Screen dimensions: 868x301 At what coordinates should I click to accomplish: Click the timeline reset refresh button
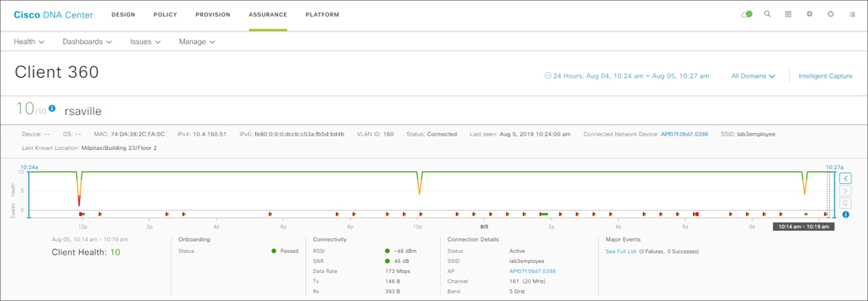pos(846,203)
